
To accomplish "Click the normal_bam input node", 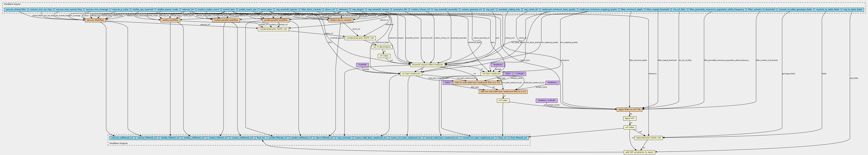I will 229,10.
